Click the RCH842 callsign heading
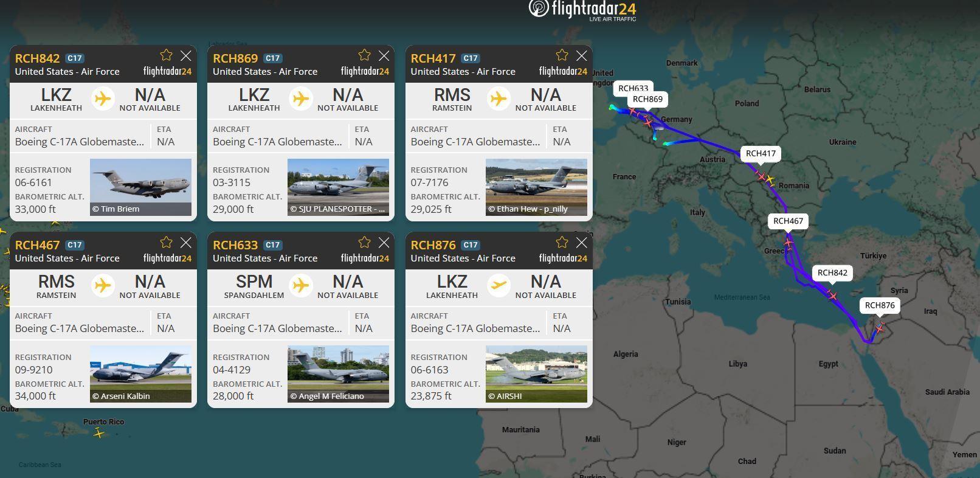 (x=37, y=58)
